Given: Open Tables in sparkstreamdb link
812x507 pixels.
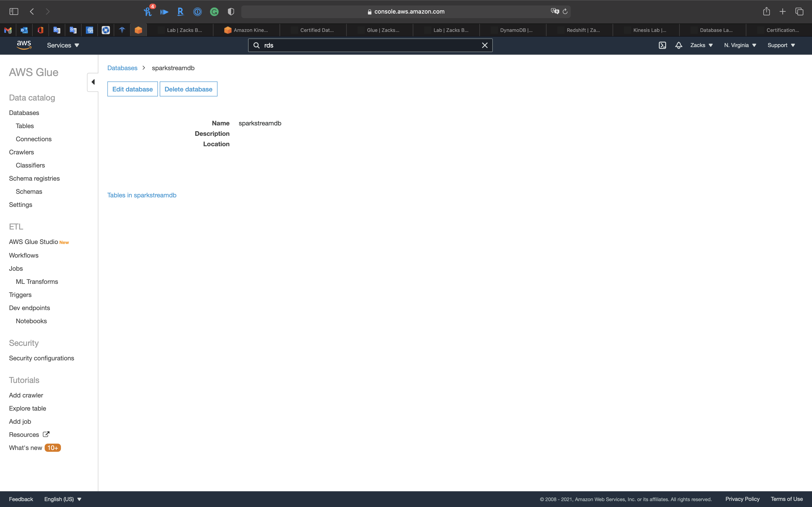Looking at the screenshot, I should pyautogui.click(x=142, y=195).
